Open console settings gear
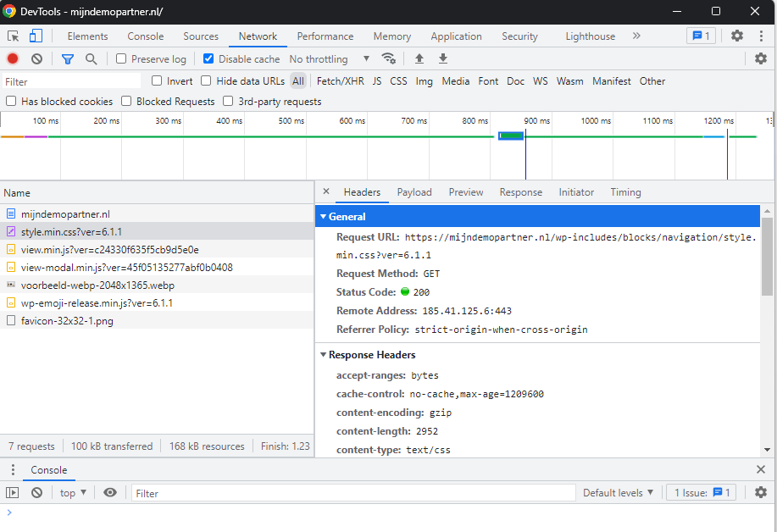 point(761,492)
